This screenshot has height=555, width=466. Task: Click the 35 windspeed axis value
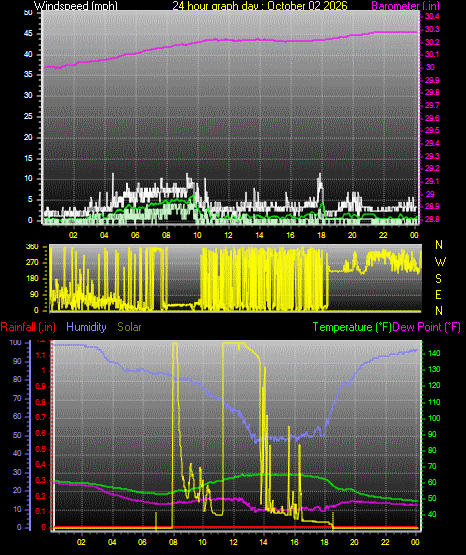[28, 74]
